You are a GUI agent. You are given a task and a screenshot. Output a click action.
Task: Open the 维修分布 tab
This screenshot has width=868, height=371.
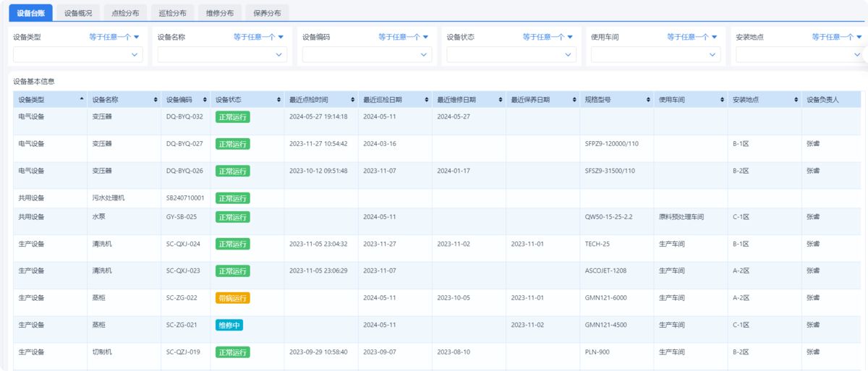[x=220, y=13]
